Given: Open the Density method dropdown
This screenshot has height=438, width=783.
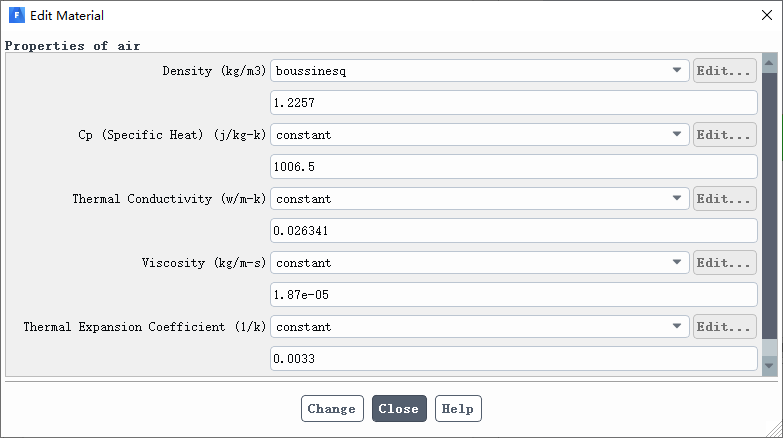Looking at the screenshot, I should [x=479, y=71].
